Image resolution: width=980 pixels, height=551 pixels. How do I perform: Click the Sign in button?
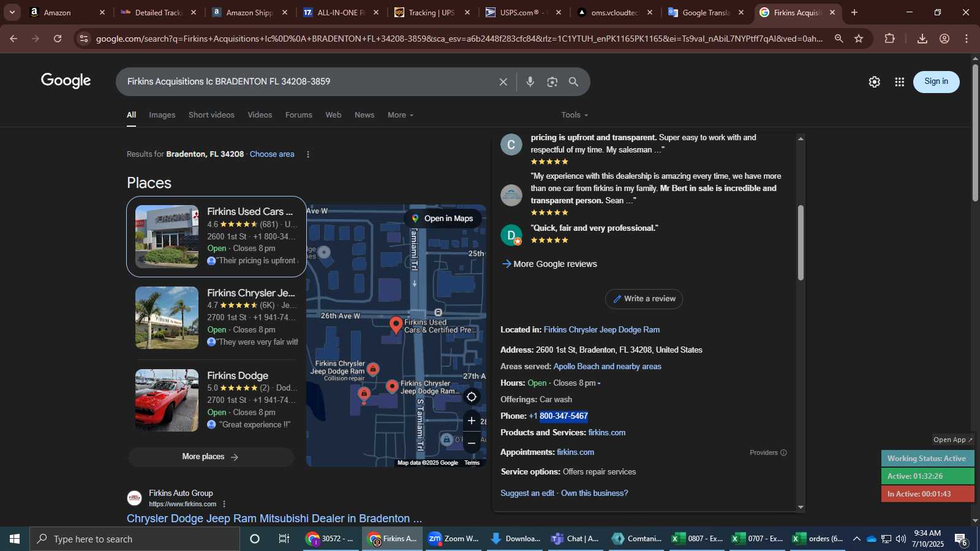936,81
